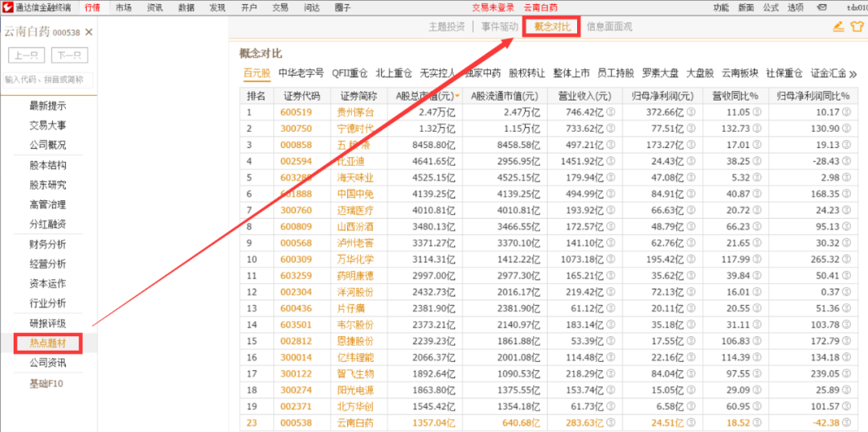868x432 pixels.
Task: Open 云南白药 link in table row 23
Action: click(x=355, y=423)
